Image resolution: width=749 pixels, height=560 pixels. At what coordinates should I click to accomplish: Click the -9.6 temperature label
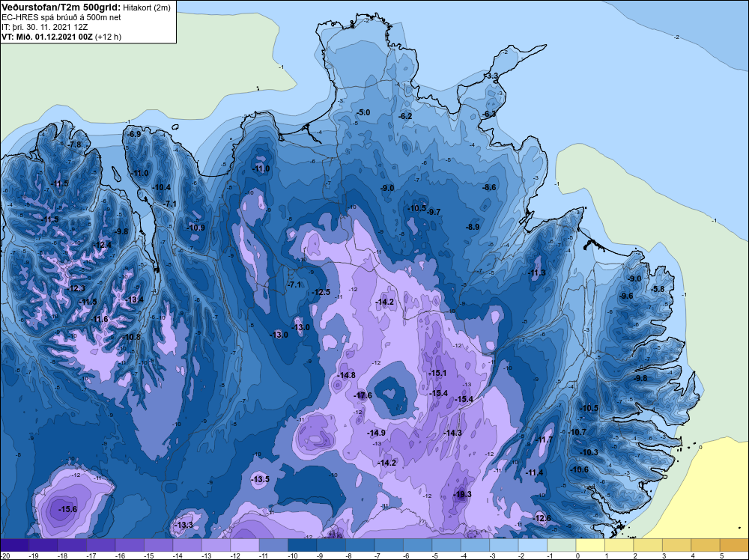626,296
